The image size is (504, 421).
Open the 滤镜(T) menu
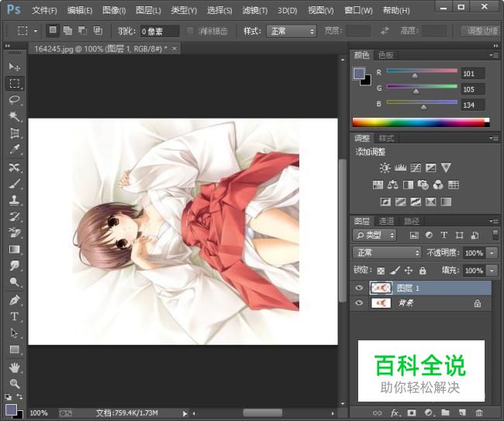coord(254,10)
